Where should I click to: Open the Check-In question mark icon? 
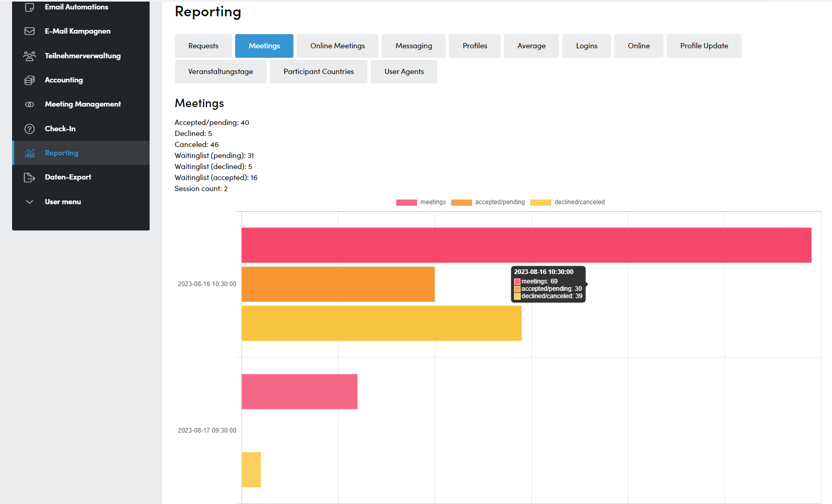click(x=29, y=129)
